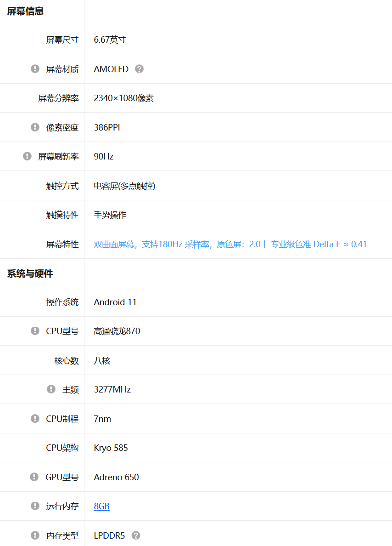Open the 8GB memory link
This screenshot has height=546, width=392.
coord(101,506)
